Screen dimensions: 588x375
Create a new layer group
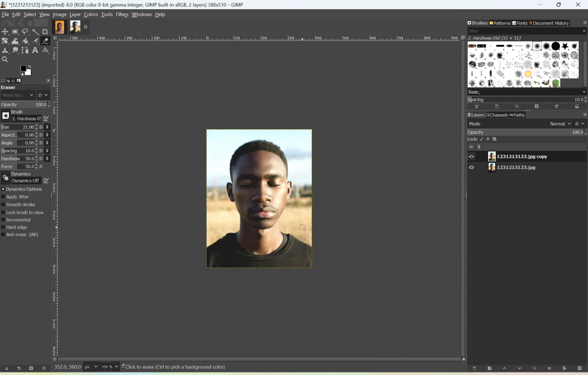pos(490,368)
